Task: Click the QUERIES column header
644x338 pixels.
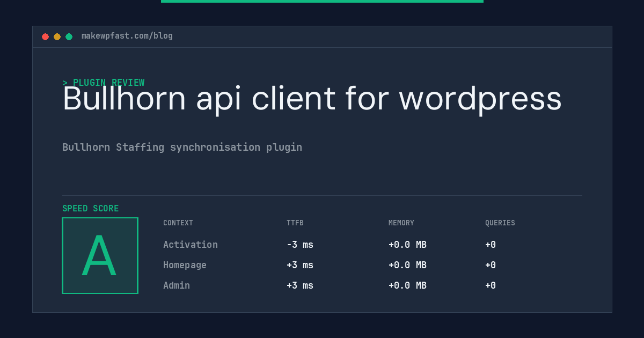Action: pyautogui.click(x=500, y=223)
